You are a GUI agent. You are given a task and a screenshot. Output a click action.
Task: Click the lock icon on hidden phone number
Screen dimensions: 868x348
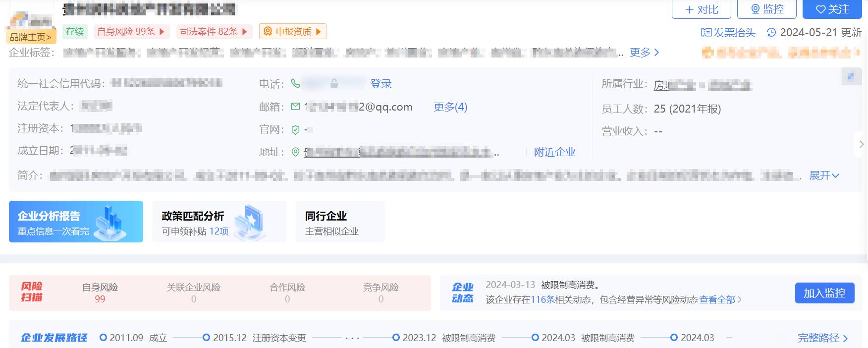[x=334, y=83]
